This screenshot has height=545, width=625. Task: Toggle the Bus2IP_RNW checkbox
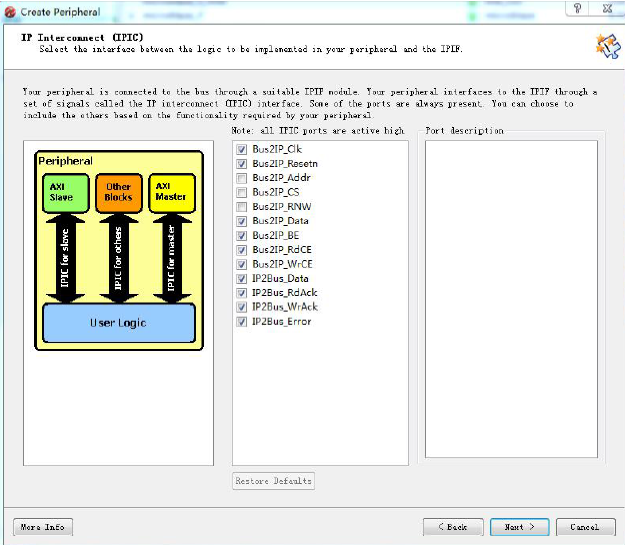click(x=241, y=206)
